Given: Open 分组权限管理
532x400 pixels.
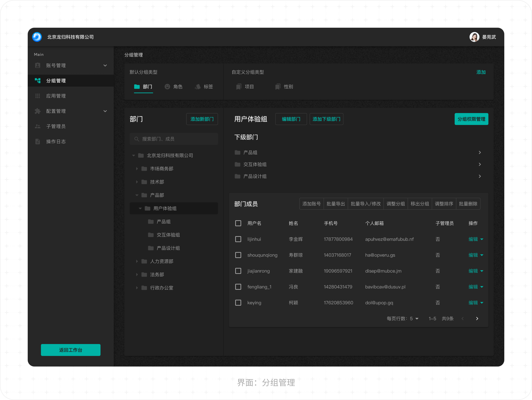Looking at the screenshot, I should 471,119.
